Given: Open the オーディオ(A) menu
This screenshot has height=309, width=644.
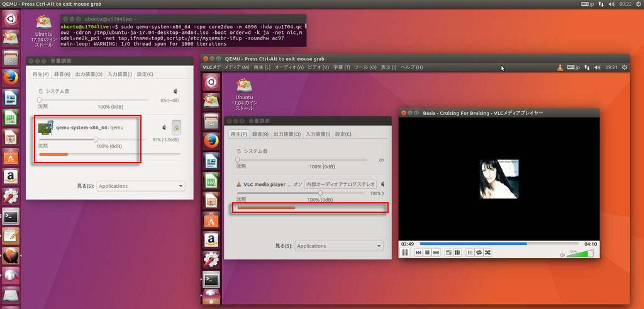Looking at the screenshot, I should (289, 67).
